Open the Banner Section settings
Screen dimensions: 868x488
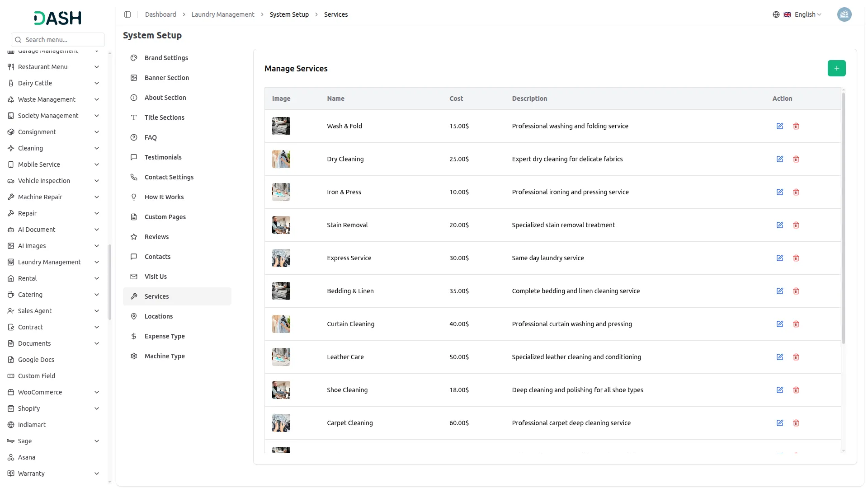tap(177, 78)
